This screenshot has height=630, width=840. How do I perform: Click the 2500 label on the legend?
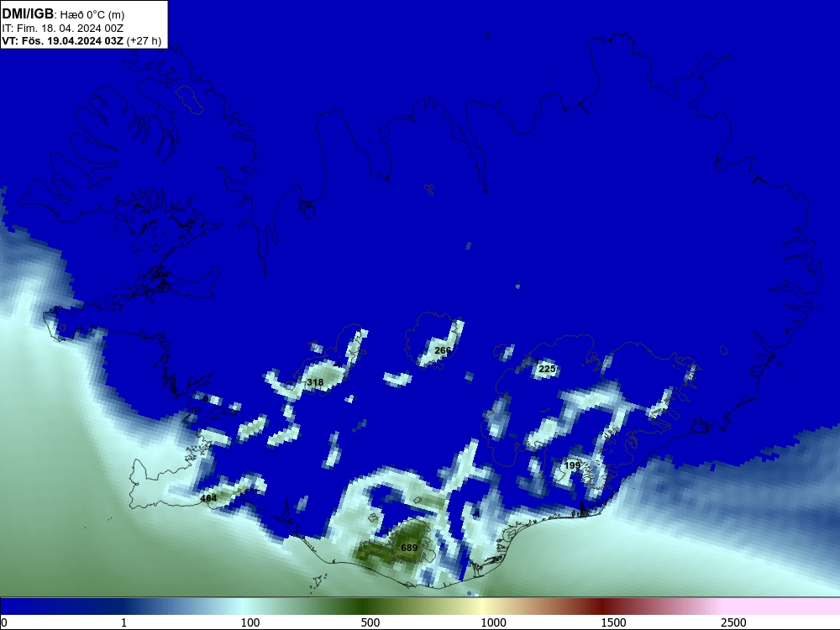pyautogui.click(x=733, y=622)
